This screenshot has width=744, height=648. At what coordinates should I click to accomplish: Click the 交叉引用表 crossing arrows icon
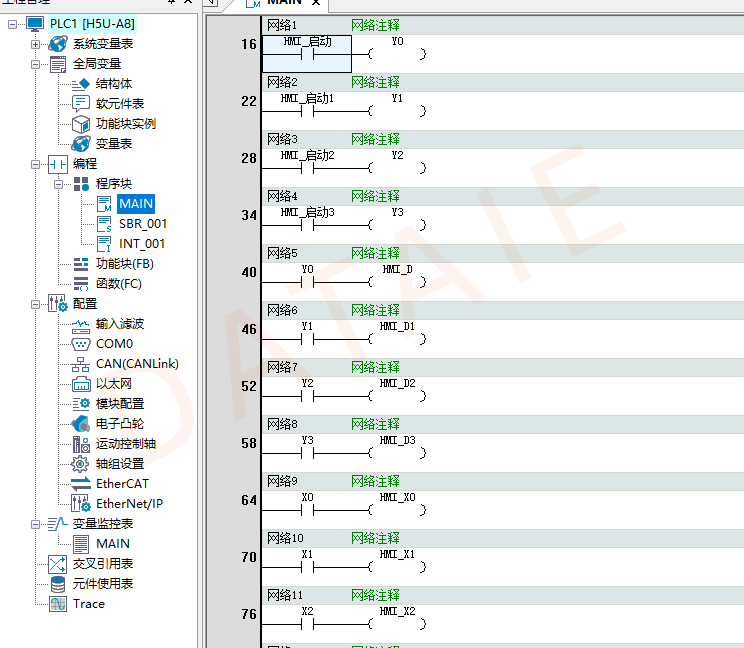(x=58, y=564)
